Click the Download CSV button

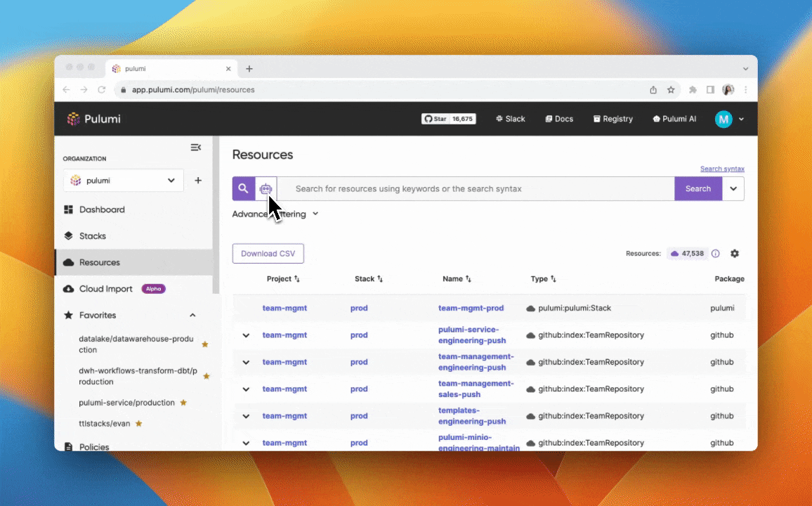[x=268, y=253]
